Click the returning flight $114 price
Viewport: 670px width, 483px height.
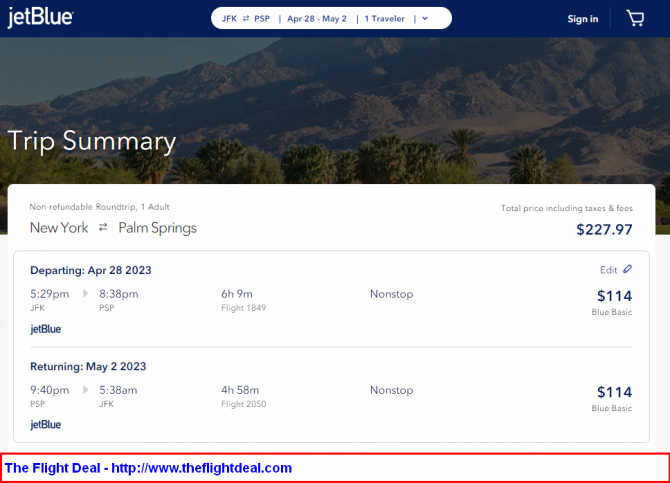(x=614, y=392)
